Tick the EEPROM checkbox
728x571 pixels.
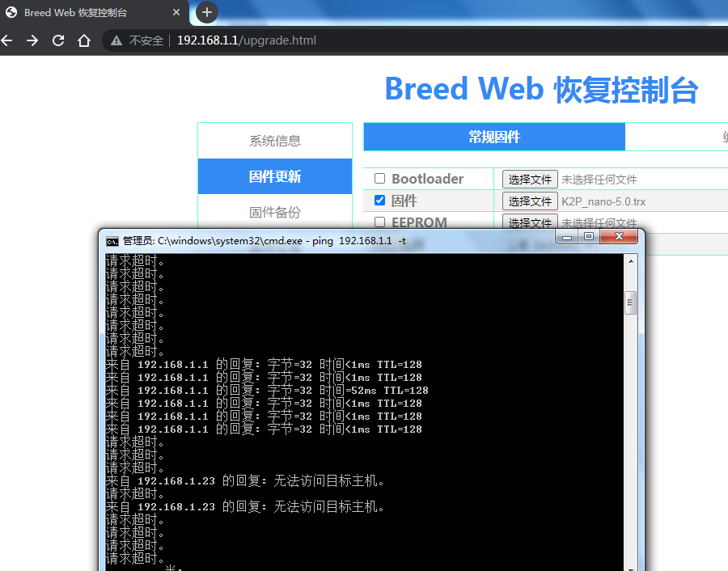pyautogui.click(x=379, y=222)
